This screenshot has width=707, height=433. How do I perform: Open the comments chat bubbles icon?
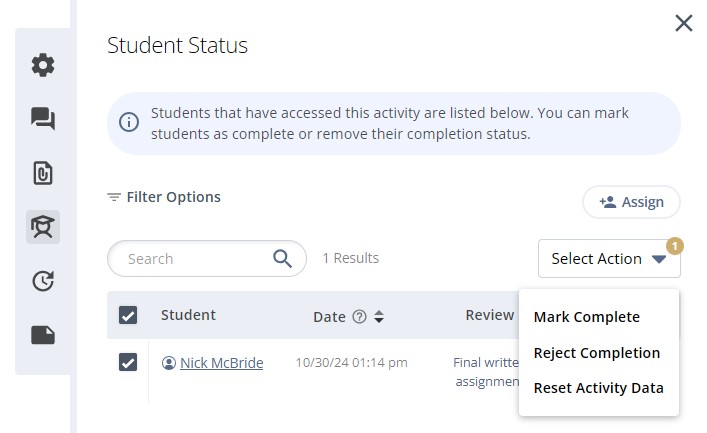click(43, 119)
